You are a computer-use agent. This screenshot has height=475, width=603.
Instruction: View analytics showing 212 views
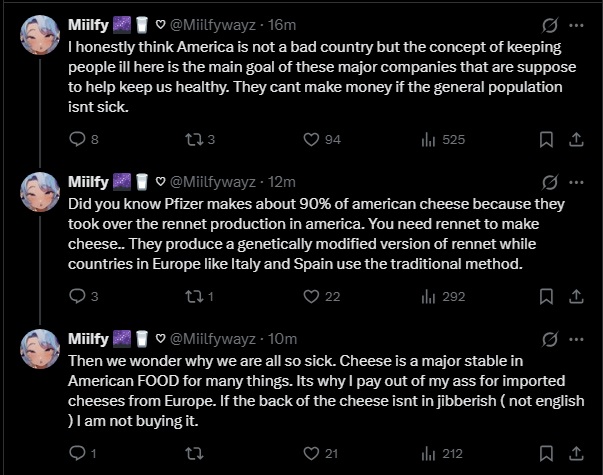point(429,453)
